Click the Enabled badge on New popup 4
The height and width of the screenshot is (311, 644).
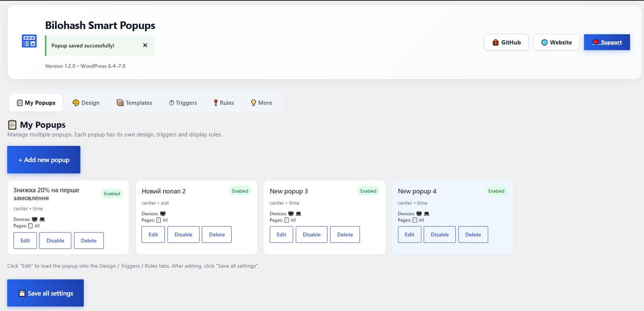pyautogui.click(x=496, y=191)
